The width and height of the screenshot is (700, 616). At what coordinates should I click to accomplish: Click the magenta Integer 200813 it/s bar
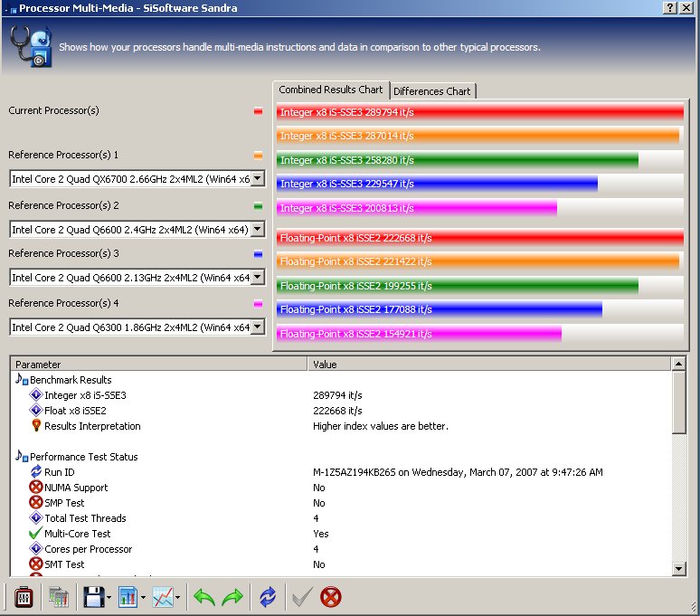click(x=417, y=208)
